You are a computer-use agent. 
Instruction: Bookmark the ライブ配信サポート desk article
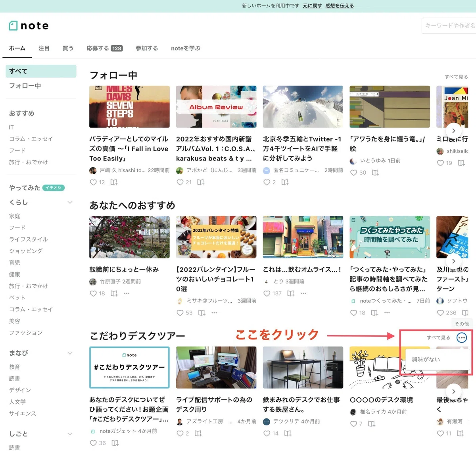click(x=198, y=434)
